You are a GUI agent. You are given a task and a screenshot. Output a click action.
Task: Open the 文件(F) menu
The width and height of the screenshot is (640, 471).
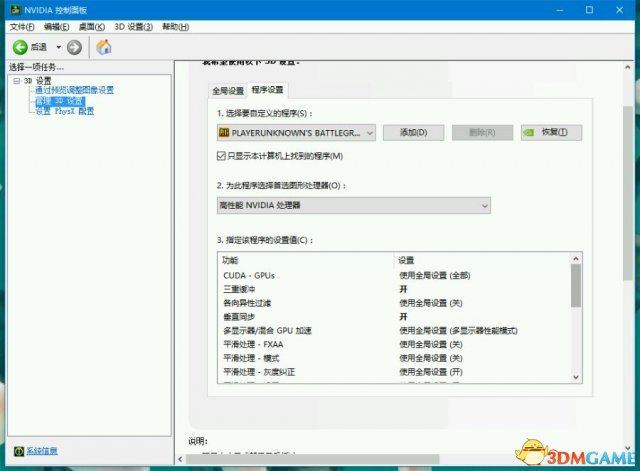(22, 27)
